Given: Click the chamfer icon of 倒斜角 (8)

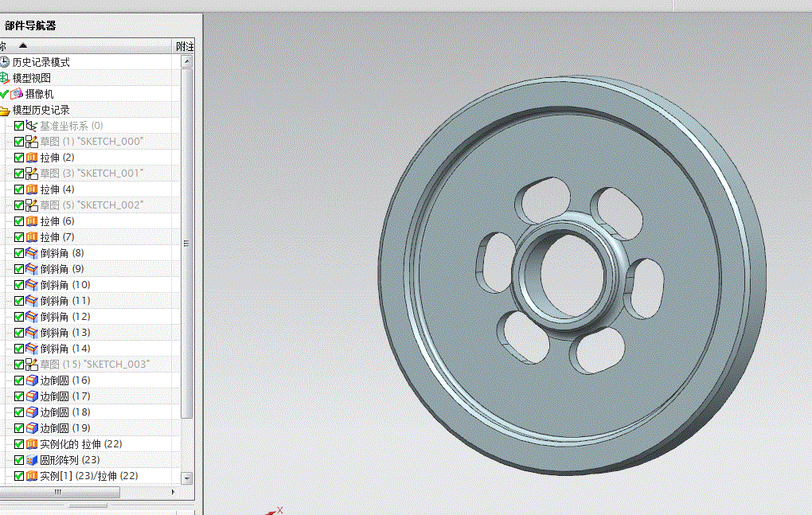Looking at the screenshot, I should point(32,253).
